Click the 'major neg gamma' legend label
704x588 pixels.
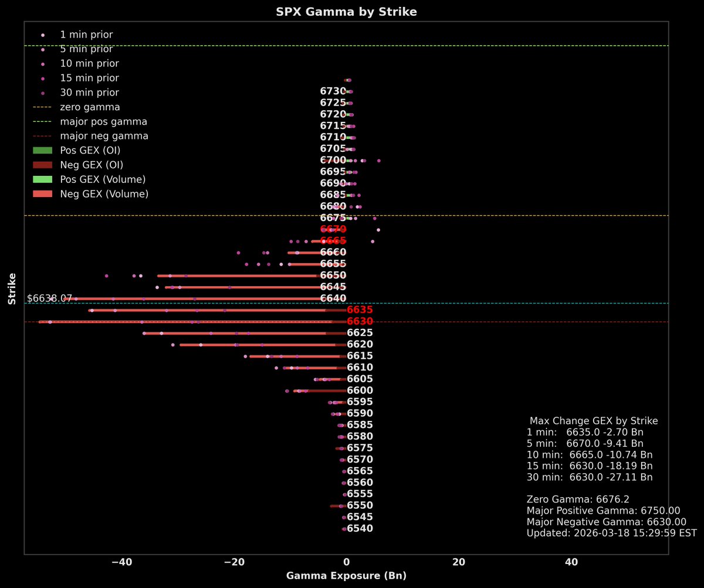click(x=104, y=136)
